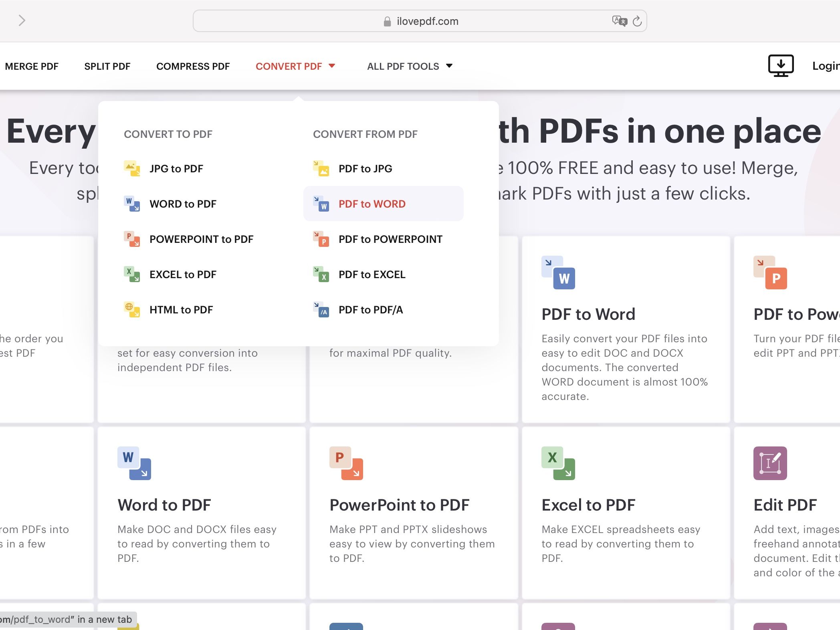Click the desktop app download icon

pyautogui.click(x=780, y=66)
